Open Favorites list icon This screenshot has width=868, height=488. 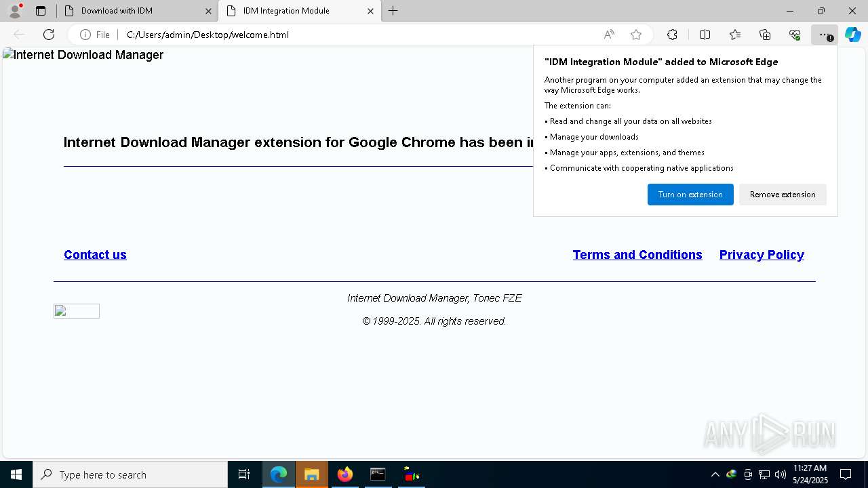point(735,35)
